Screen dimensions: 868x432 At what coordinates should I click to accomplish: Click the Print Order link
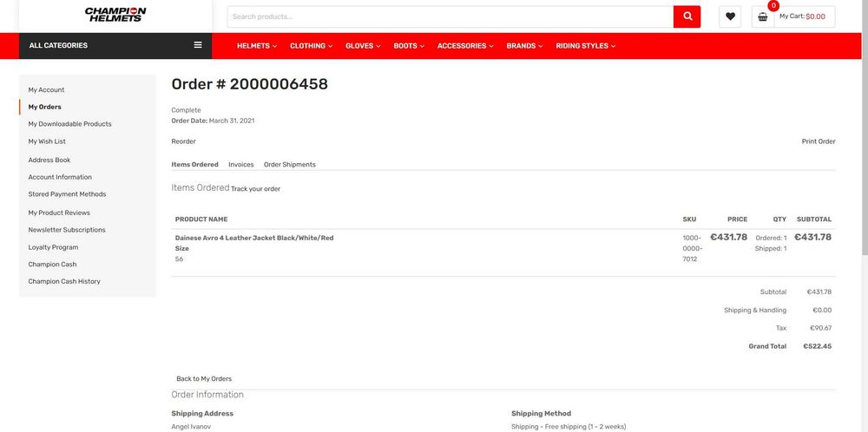tap(819, 141)
